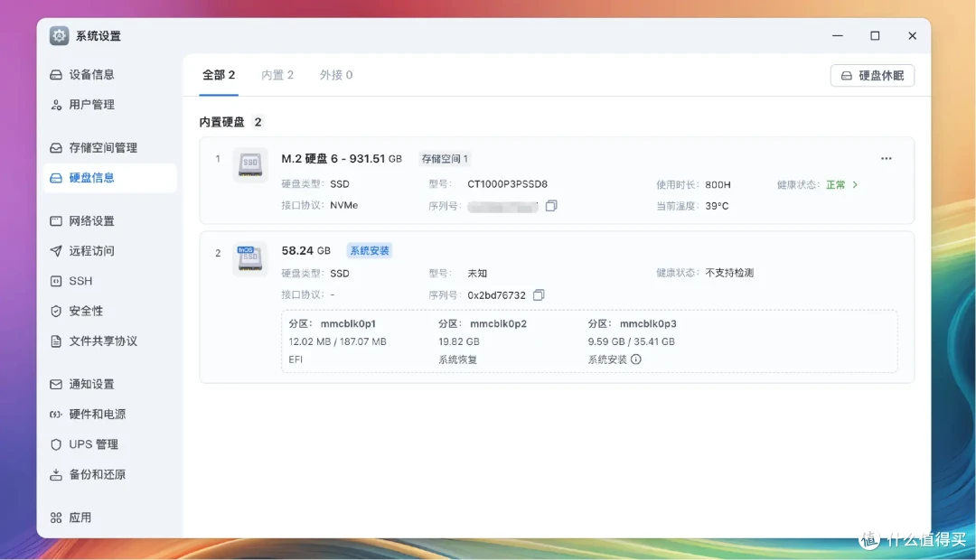
Task: Expand 健康状态 正常 chevron
Action: pos(855,185)
